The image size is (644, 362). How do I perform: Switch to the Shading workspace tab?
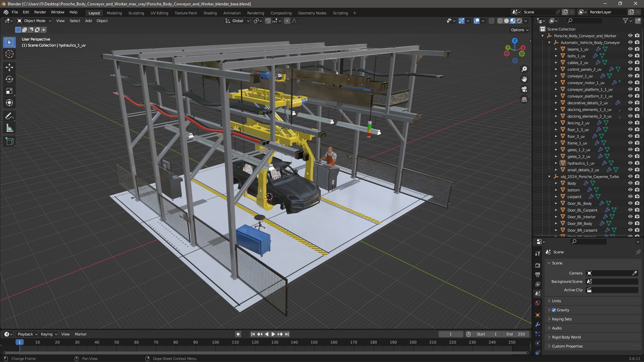click(x=210, y=13)
